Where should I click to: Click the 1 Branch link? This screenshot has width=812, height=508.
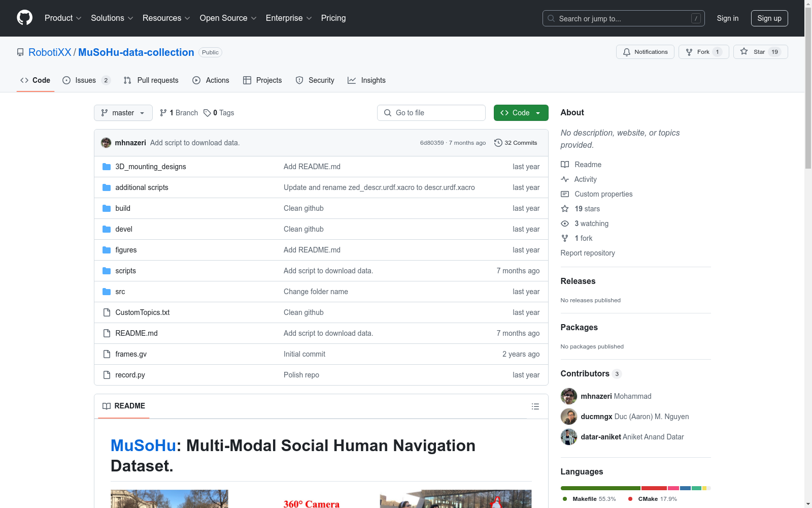(x=179, y=113)
